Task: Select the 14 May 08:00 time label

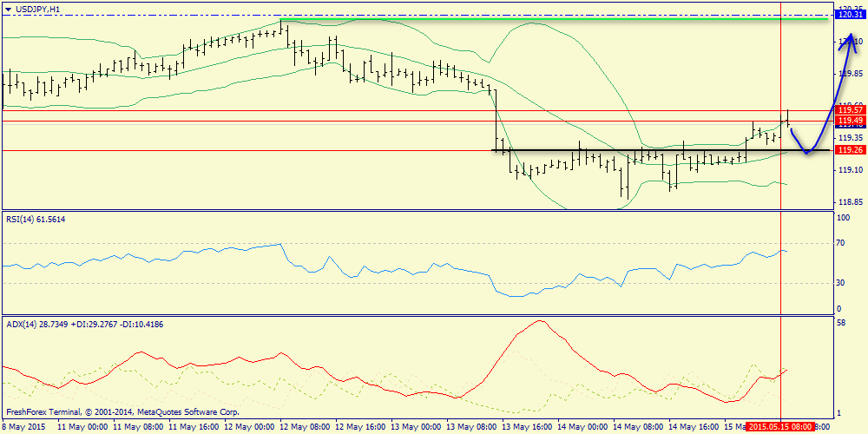Action: click(638, 427)
